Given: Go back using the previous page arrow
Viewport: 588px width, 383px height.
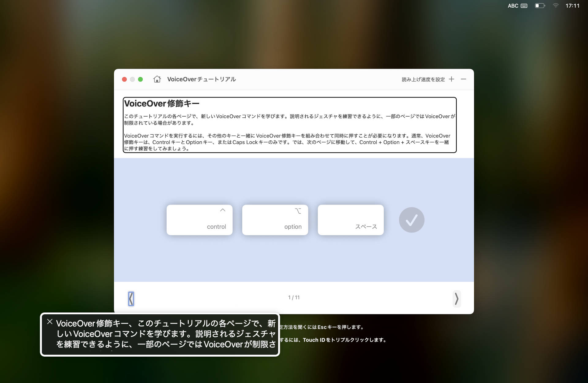Looking at the screenshot, I should point(131,299).
